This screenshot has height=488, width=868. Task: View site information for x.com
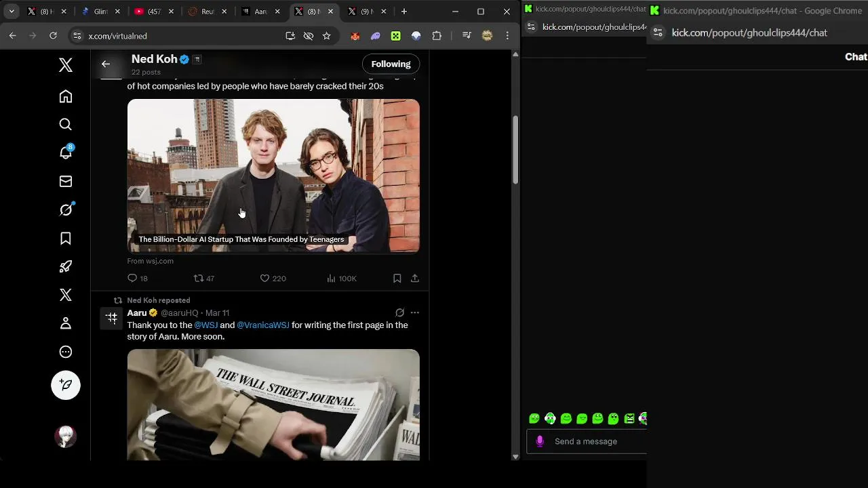(x=77, y=36)
